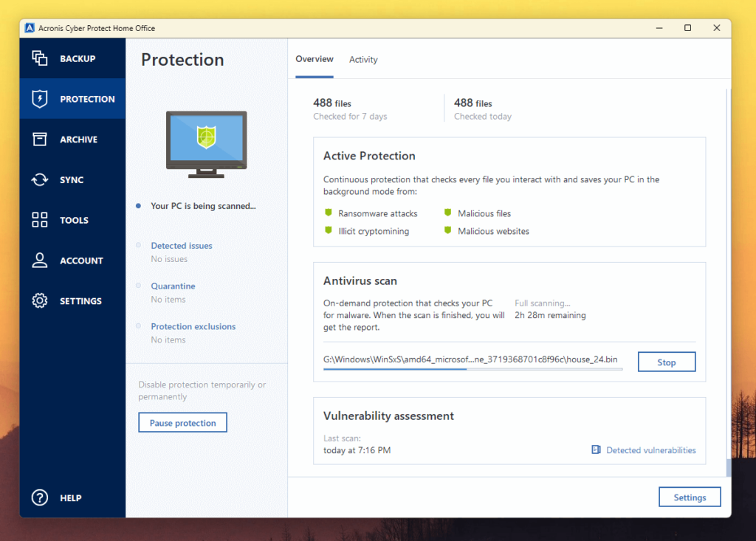Click 'Malicious websites' text

click(x=493, y=232)
